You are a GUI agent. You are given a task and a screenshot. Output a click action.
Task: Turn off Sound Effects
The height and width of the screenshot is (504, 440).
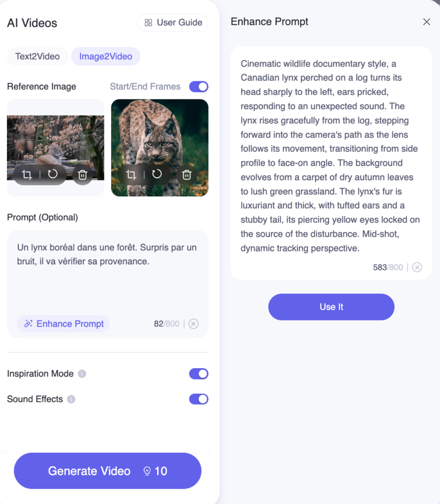point(199,399)
